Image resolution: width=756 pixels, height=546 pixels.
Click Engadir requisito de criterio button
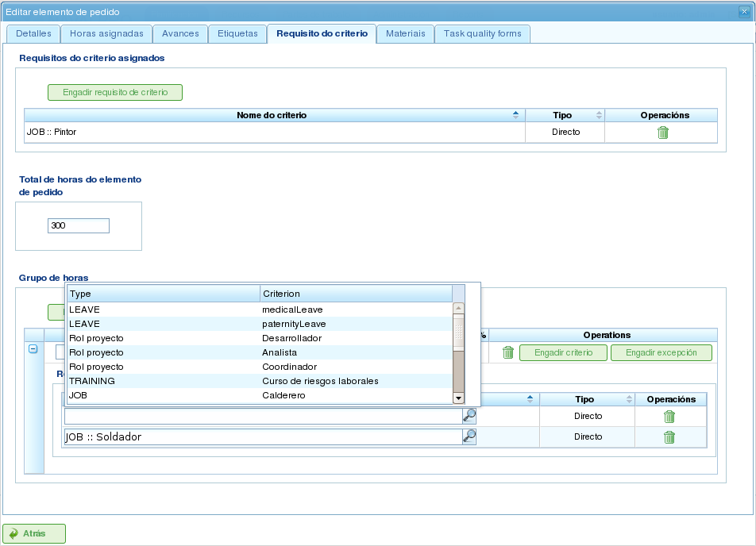click(115, 92)
